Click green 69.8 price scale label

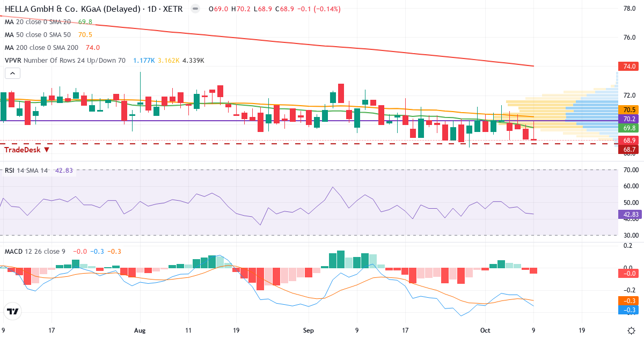[x=628, y=128]
